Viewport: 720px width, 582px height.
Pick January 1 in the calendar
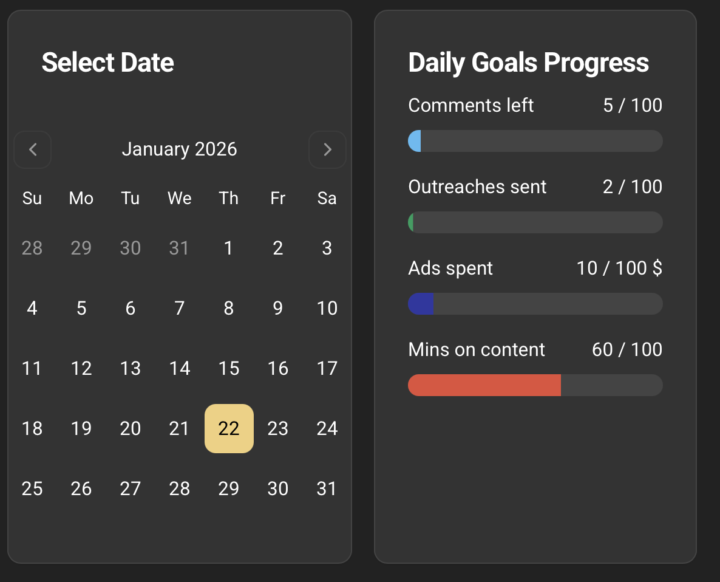click(229, 248)
